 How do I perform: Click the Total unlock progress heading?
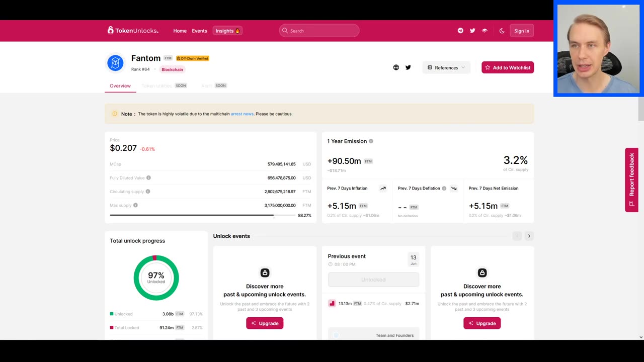[x=137, y=241]
